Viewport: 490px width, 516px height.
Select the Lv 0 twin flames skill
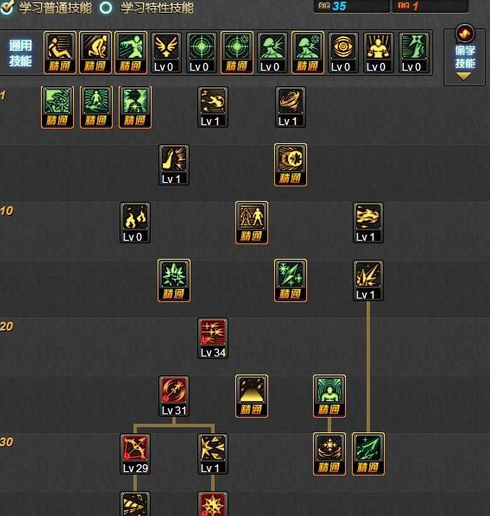click(135, 222)
